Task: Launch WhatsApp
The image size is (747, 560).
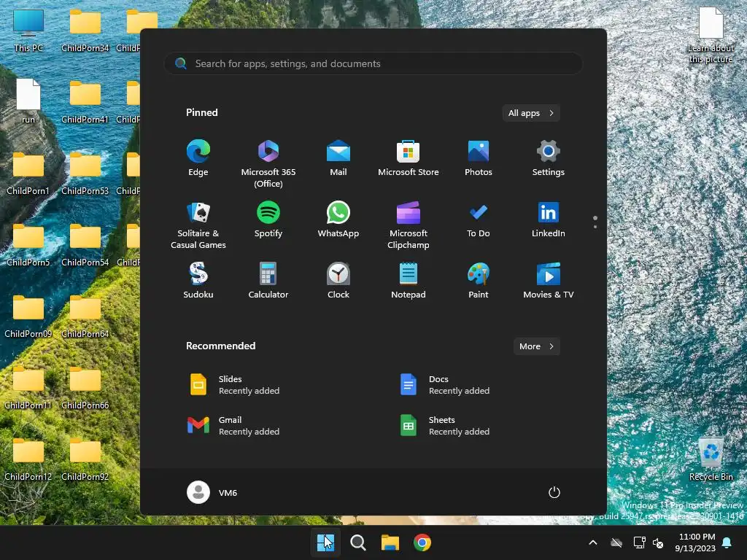Action: coord(338,219)
